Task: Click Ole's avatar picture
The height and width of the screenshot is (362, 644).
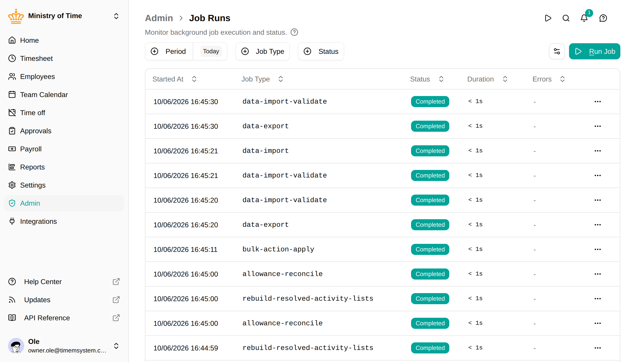Action: [16, 346]
